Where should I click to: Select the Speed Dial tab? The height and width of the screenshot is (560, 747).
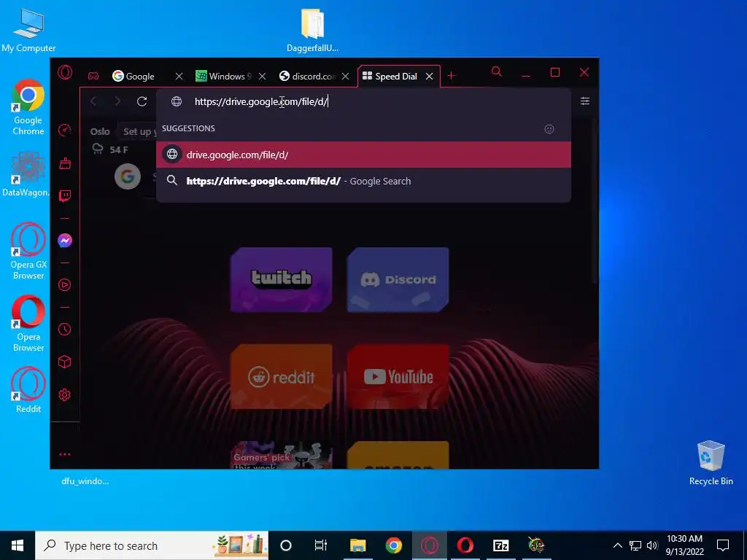tap(390, 76)
